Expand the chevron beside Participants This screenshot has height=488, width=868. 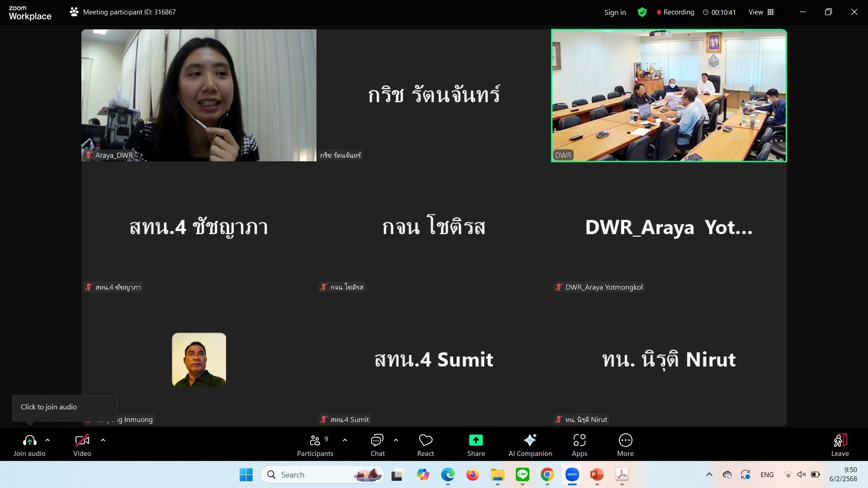pyautogui.click(x=345, y=440)
